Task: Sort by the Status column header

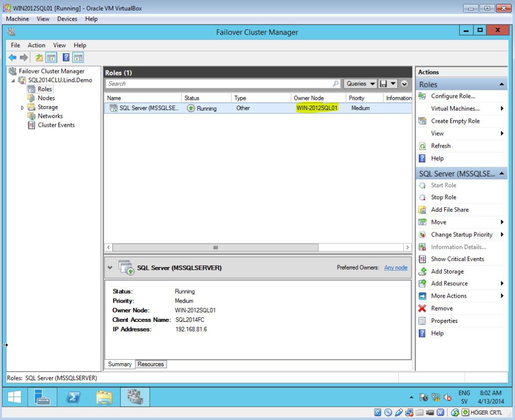Action: click(206, 98)
